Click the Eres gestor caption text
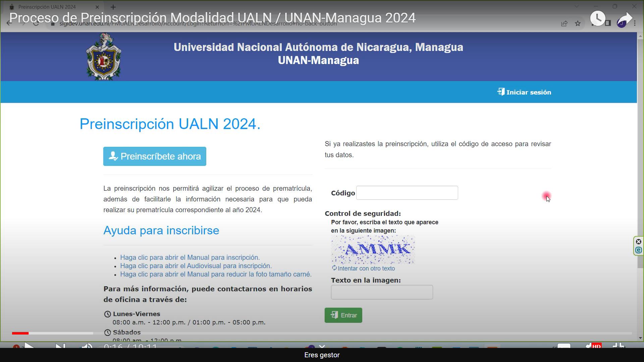This screenshot has width=644, height=362. point(322,355)
